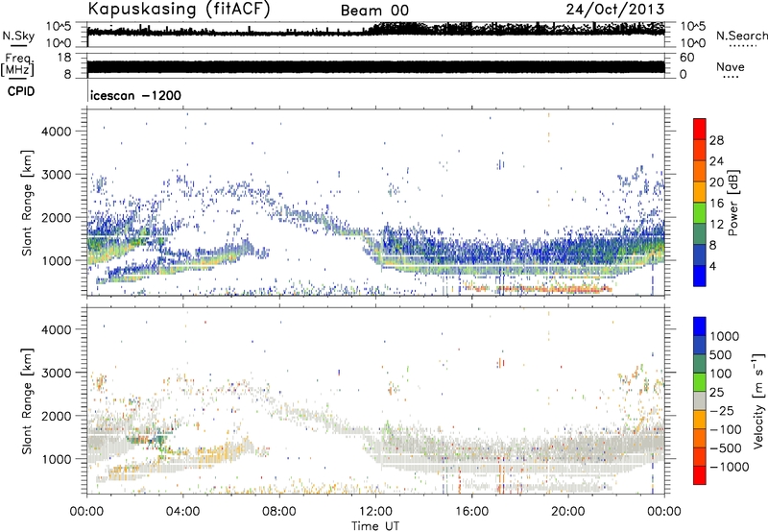Click the 'N.Sky' label
The image size is (768, 532).
pyautogui.click(x=18, y=36)
